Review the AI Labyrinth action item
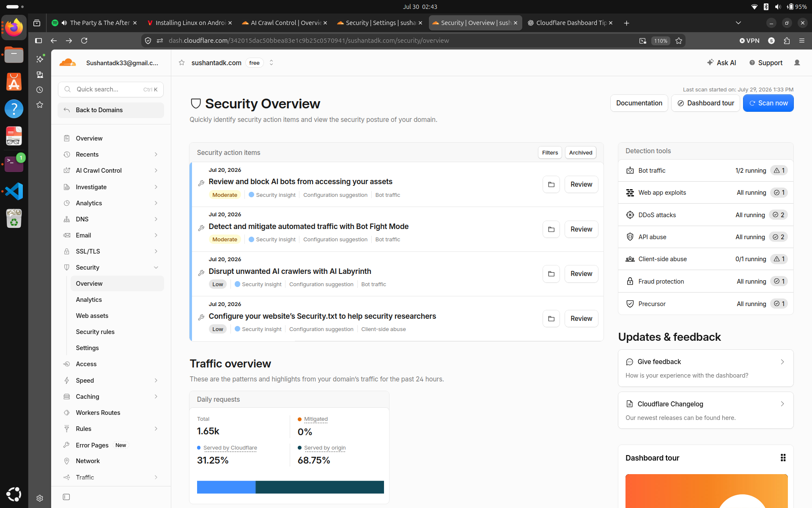 point(581,274)
